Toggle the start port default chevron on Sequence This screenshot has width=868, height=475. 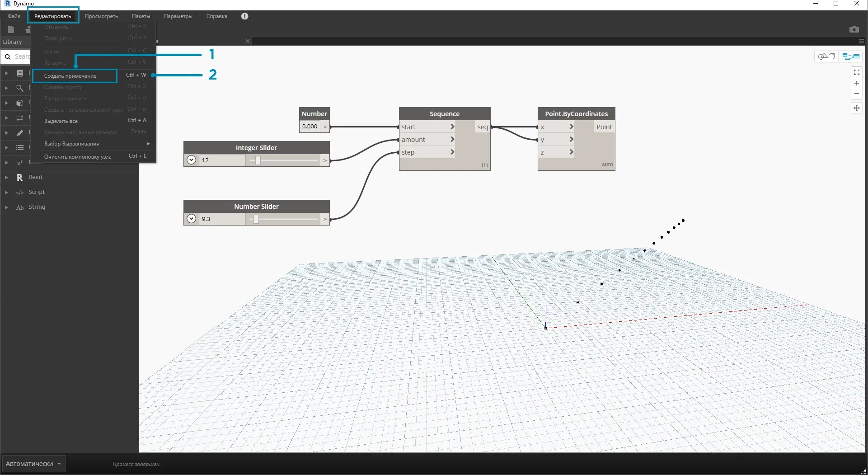tap(452, 127)
